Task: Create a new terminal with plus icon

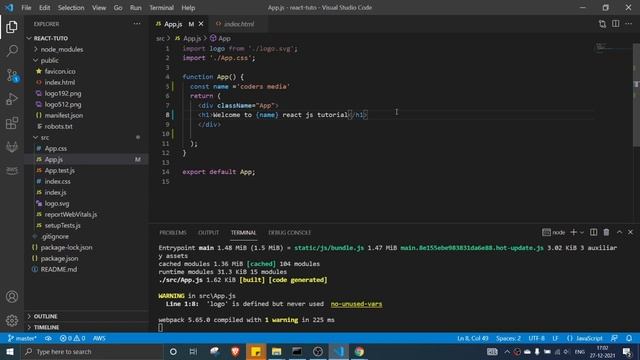Action: 573,232
